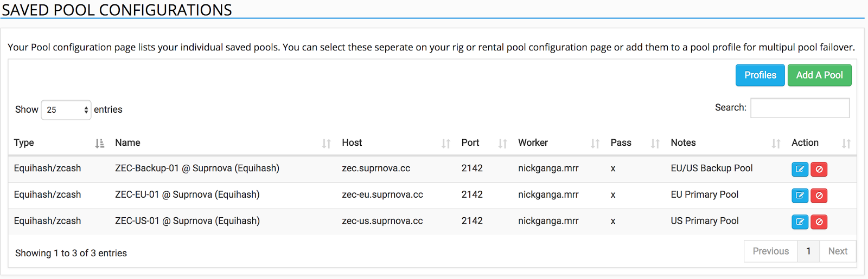Edit the ZEC-US-01 pool entry

[800, 222]
